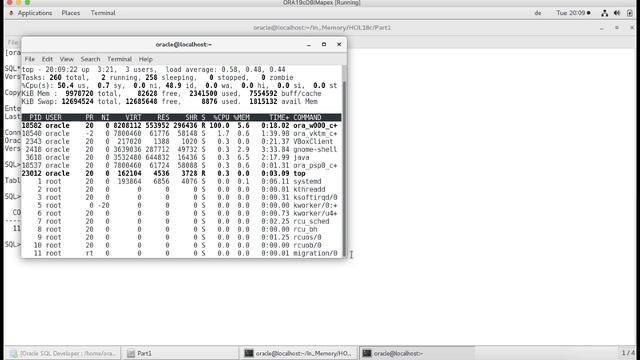Switch to oracle@localhost:~/In_Memory taskbar entry
The width and height of the screenshot is (640, 360).
[x=298, y=353]
